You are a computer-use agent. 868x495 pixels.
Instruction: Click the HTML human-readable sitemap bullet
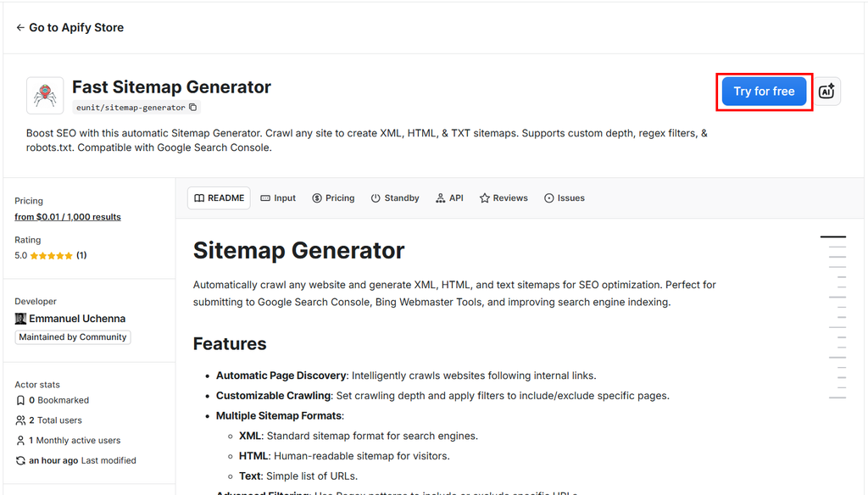[x=344, y=456]
